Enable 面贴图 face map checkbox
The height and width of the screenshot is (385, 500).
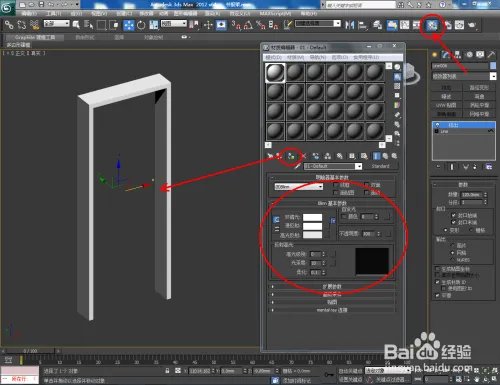coord(336,193)
